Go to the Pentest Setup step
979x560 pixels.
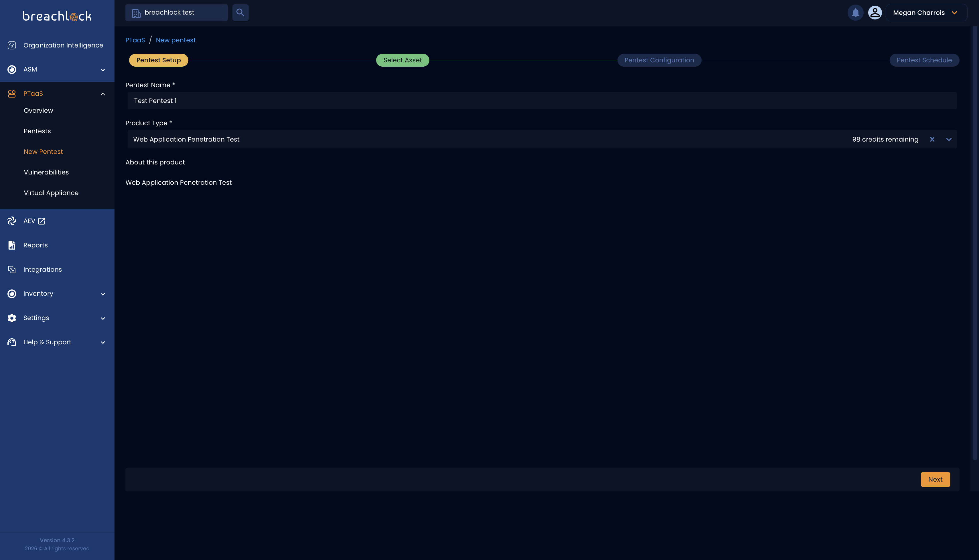pos(159,60)
